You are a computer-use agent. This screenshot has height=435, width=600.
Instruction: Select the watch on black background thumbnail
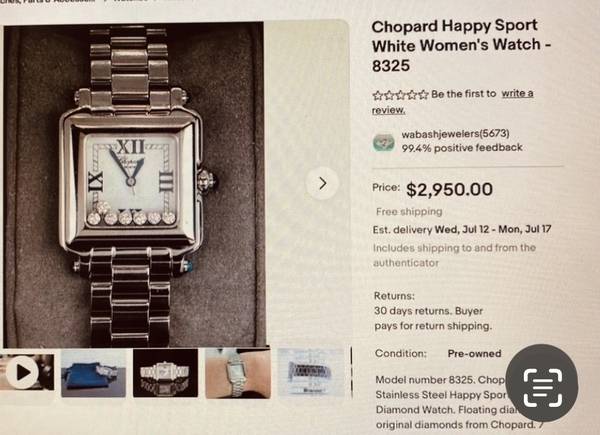pyautogui.click(x=165, y=373)
